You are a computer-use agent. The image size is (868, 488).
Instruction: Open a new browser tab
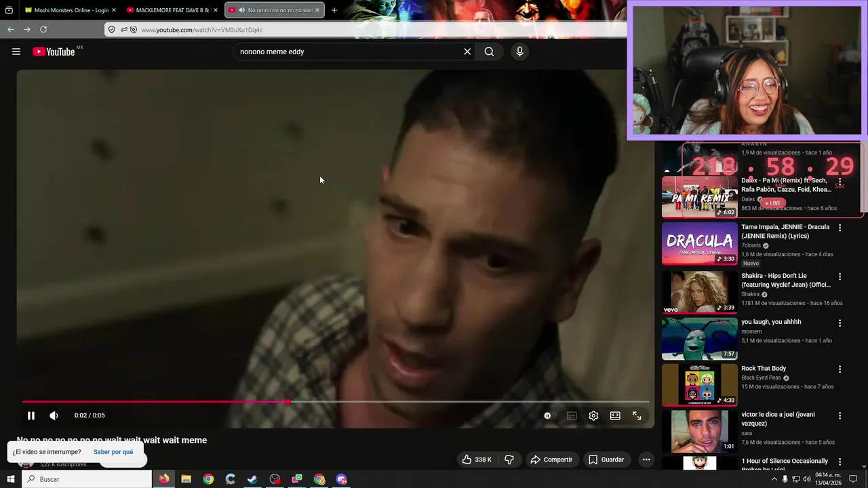pos(334,10)
